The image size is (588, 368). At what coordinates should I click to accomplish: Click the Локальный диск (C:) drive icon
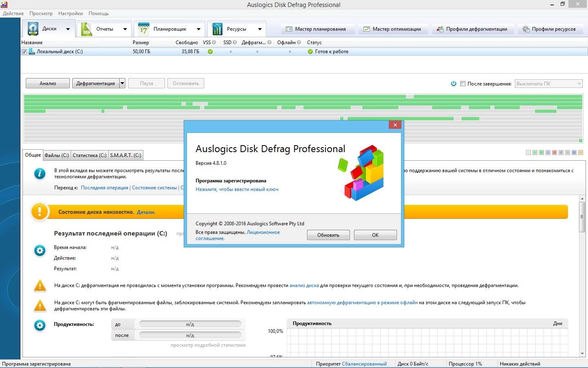pyautogui.click(x=32, y=52)
